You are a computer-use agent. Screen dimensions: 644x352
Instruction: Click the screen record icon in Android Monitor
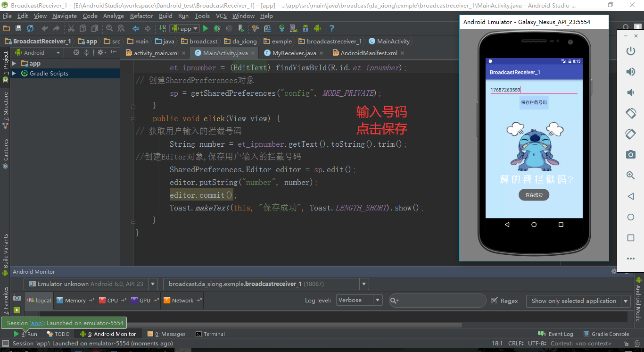17,310
